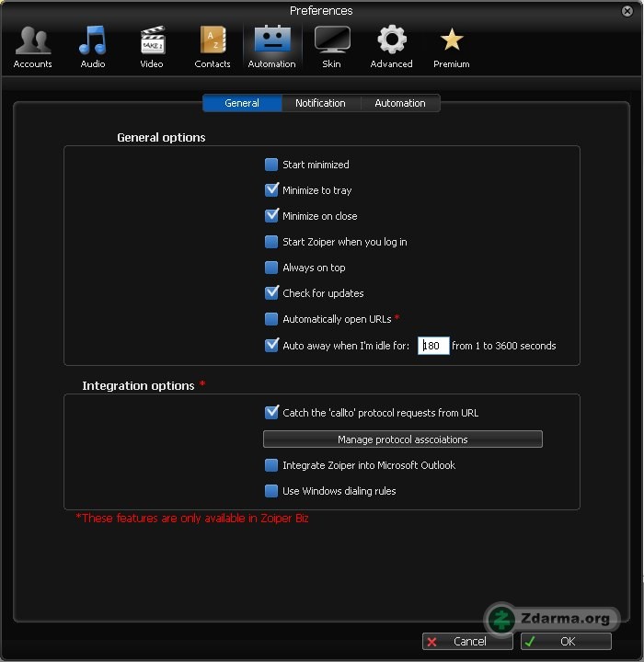Click the Cancel button

pyautogui.click(x=467, y=642)
